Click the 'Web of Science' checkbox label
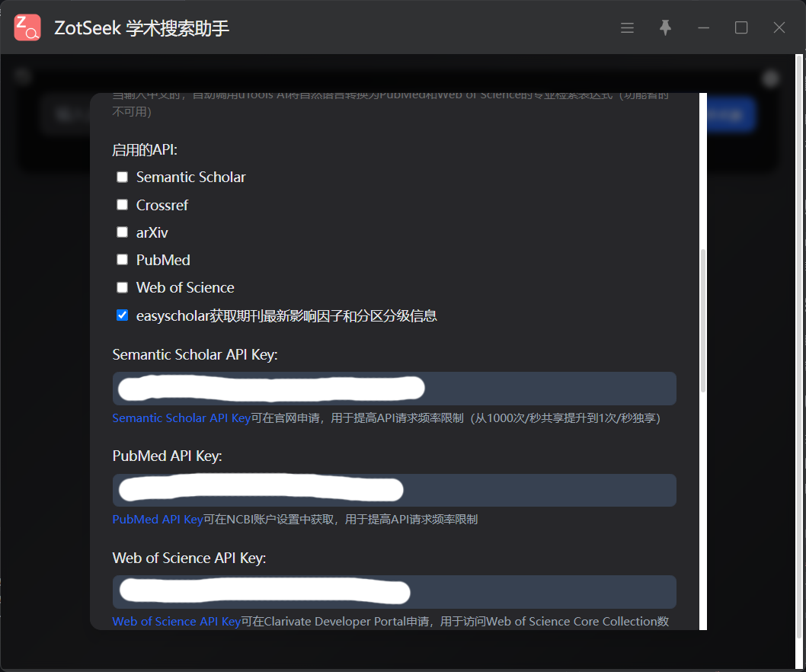The image size is (806, 672). [185, 288]
